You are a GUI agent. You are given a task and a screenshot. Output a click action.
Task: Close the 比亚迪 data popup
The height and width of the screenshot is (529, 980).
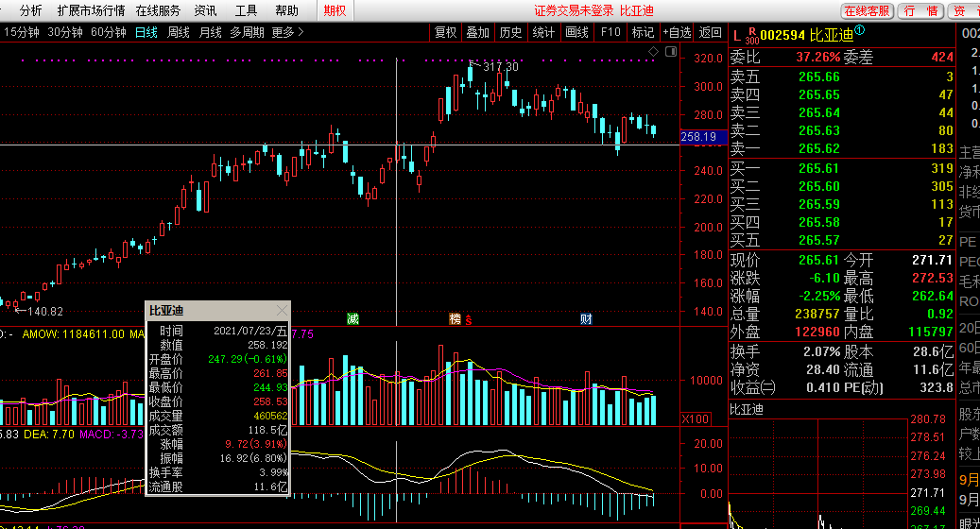click(282, 311)
